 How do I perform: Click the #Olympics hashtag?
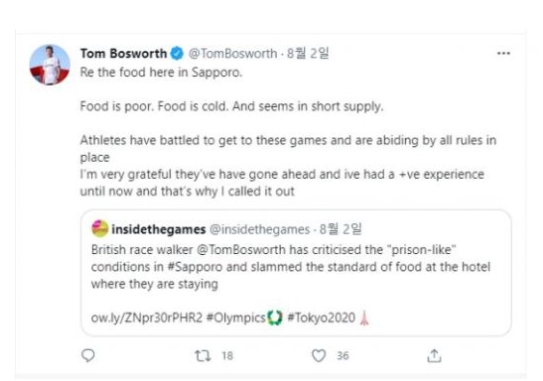236,318
